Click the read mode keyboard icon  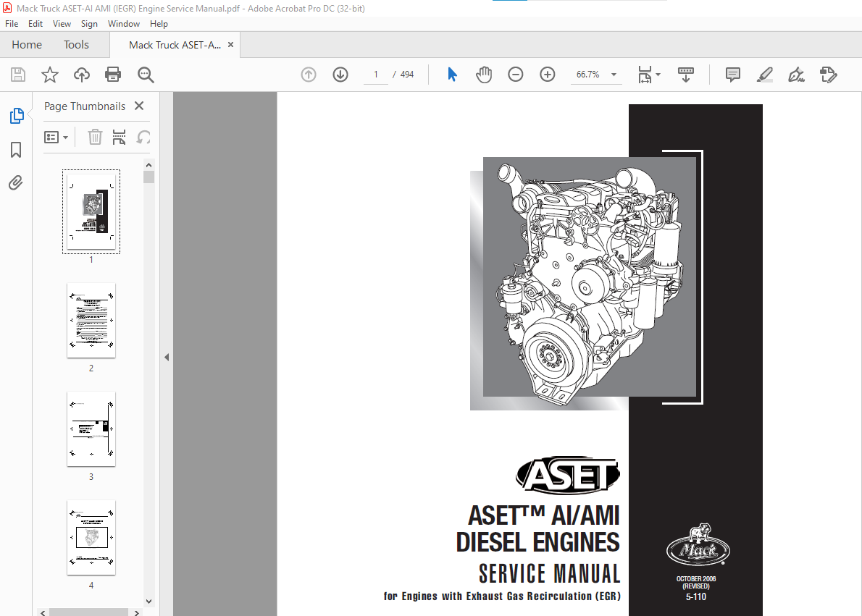pos(685,74)
